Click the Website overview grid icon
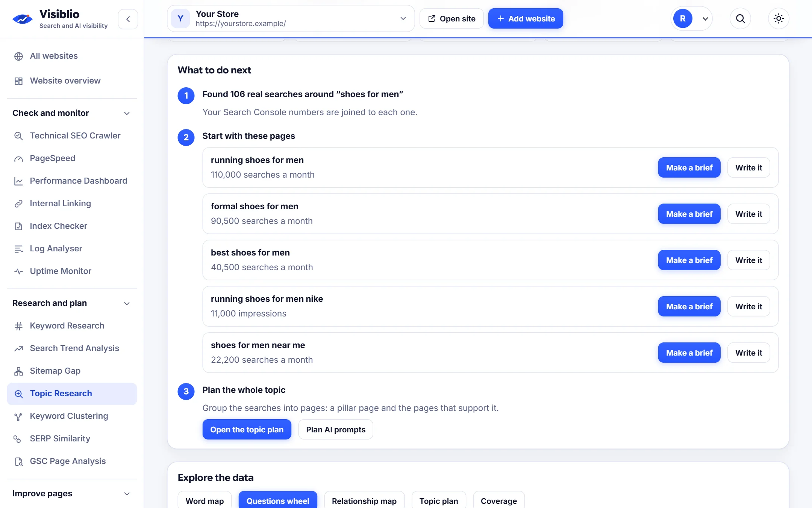 18,81
